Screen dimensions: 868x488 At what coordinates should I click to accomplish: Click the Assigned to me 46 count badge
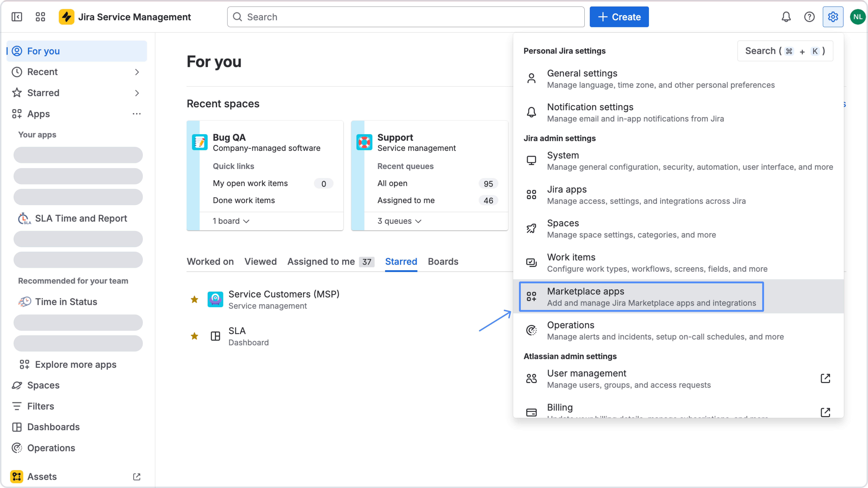tap(488, 200)
